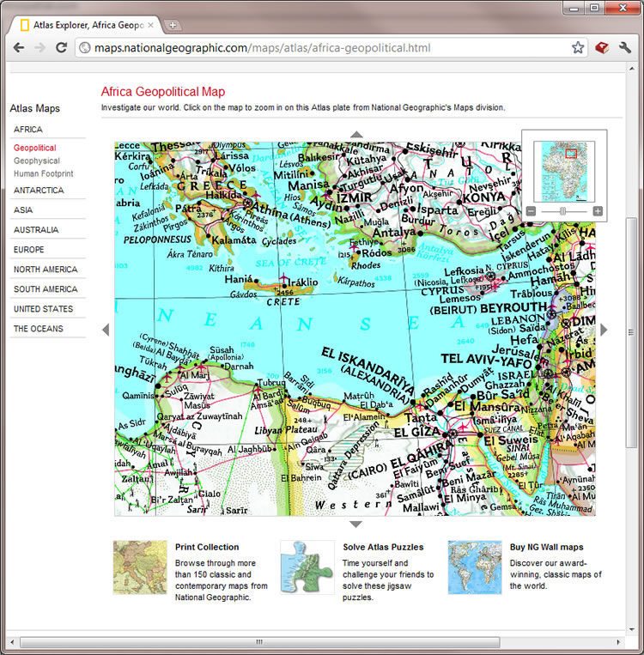Viewport: 644px width, 655px height.
Task: Close the Atlas Explorer tab
Action: pyautogui.click(x=151, y=25)
